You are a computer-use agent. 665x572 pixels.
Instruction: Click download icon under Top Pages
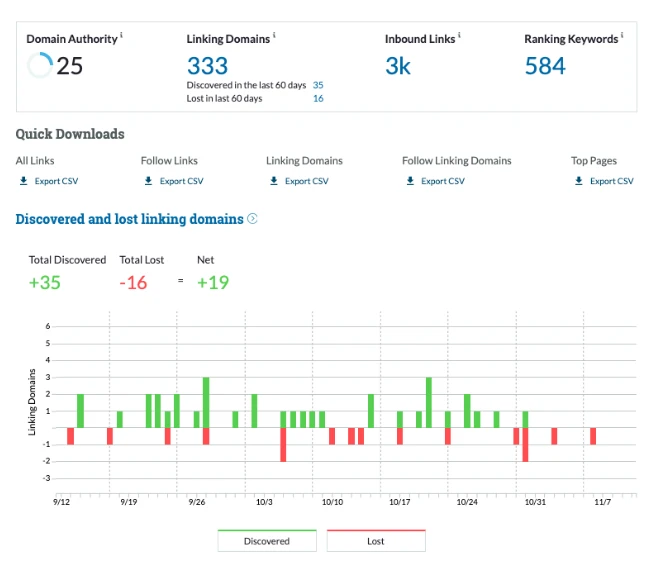coord(578,181)
